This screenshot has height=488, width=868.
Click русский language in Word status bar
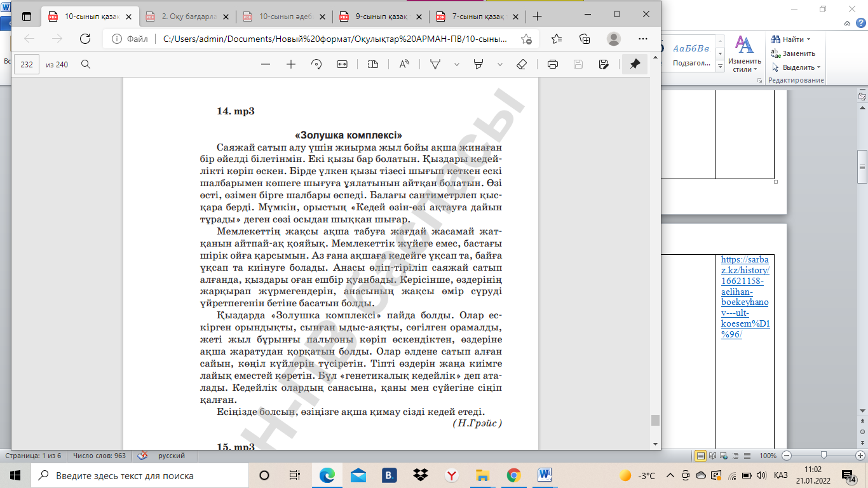pos(172,456)
